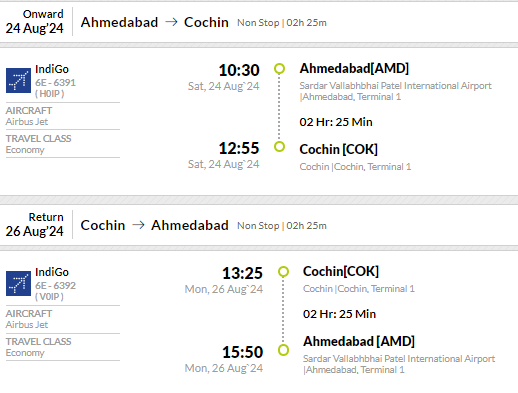Click the onward flight AIRCRAFT Airbus Jet row
Image resolution: width=518 pixels, height=393 pixels.
tap(63, 116)
